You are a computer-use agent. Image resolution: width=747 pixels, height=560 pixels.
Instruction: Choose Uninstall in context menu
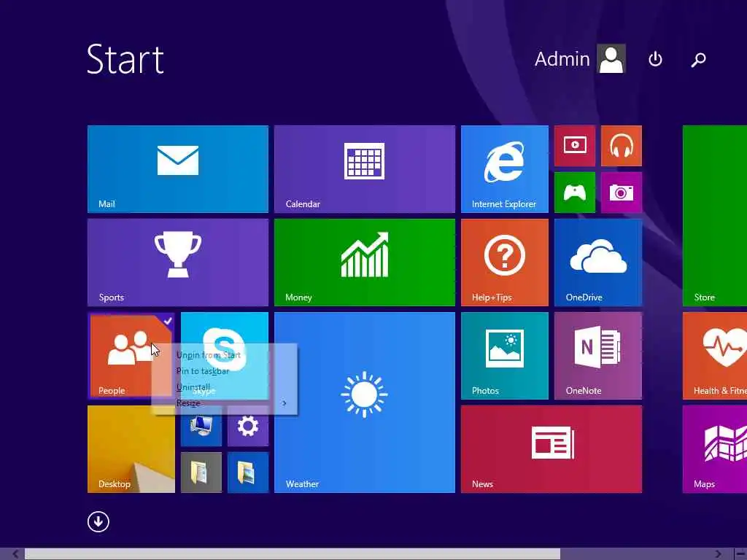(x=225, y=386)
